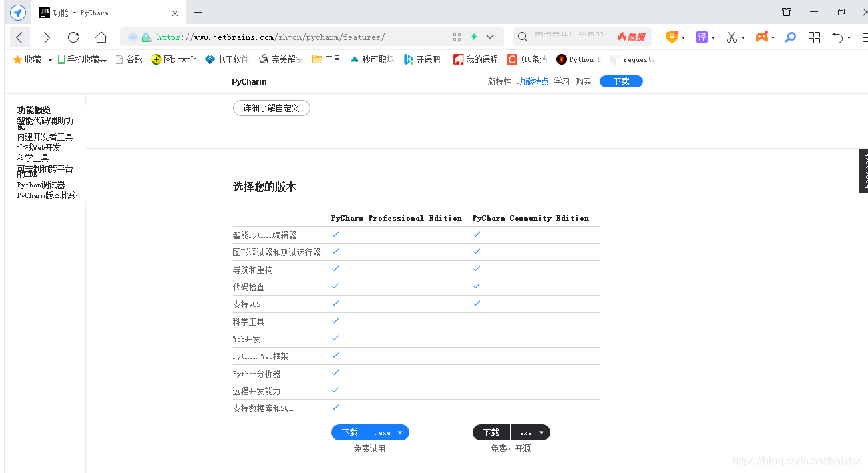Click the scissors screenshot tool icon
This screenshot has height=473, width=868.
coord(732,37)
